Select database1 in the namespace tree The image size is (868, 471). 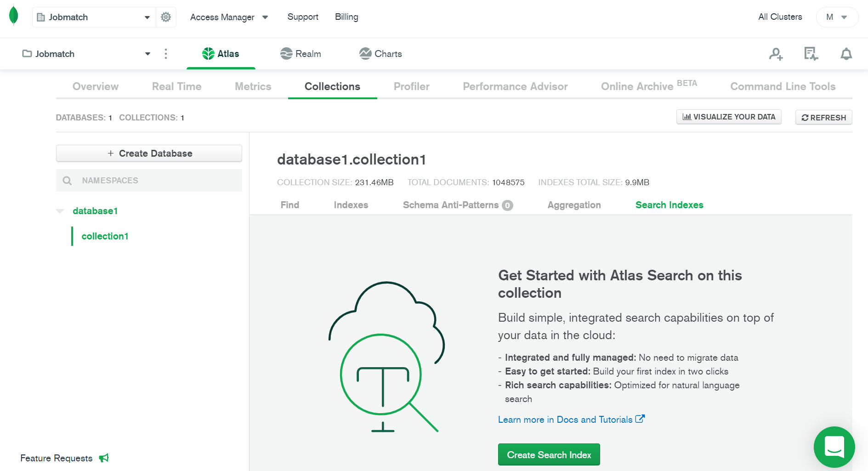tap(95, 211)
